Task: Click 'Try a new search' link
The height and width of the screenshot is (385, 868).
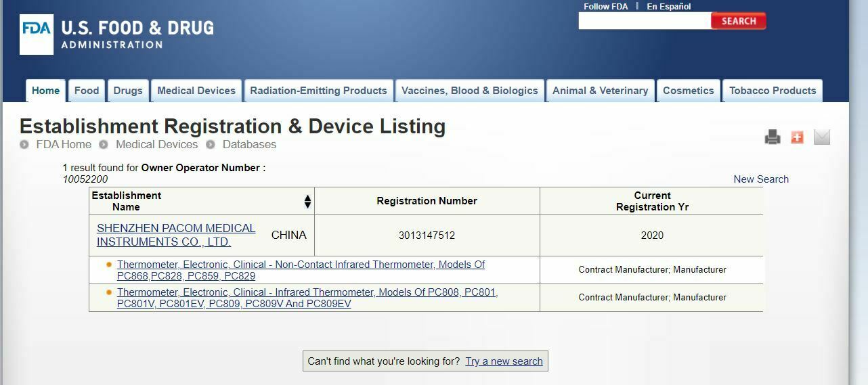Action: [x=504, y=361]
